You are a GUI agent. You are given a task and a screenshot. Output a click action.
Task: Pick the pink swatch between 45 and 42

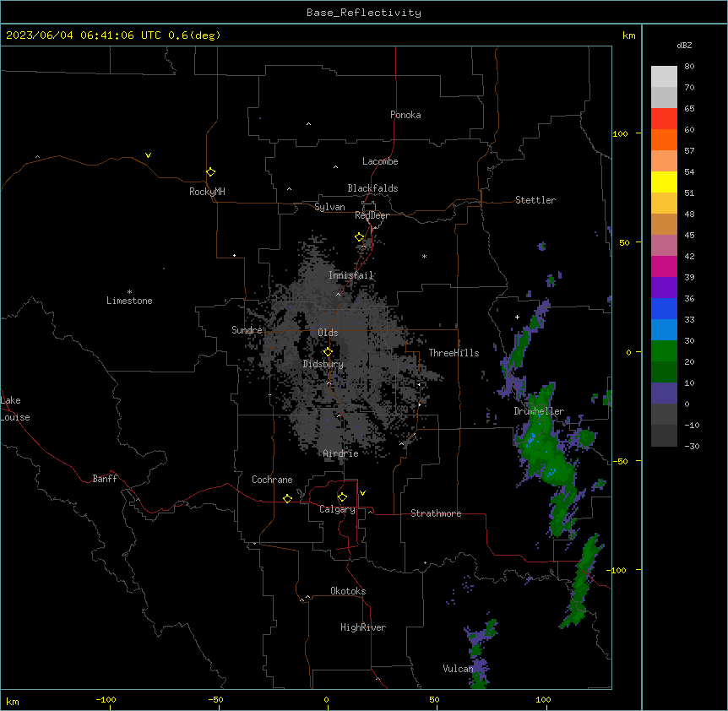pyautogui.click(x=664, y=245)
